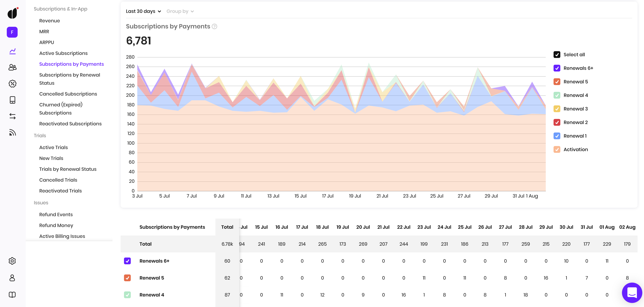
Task: Uncheck Renewal 1 in chart legend
Action: (x=557, y=136)
